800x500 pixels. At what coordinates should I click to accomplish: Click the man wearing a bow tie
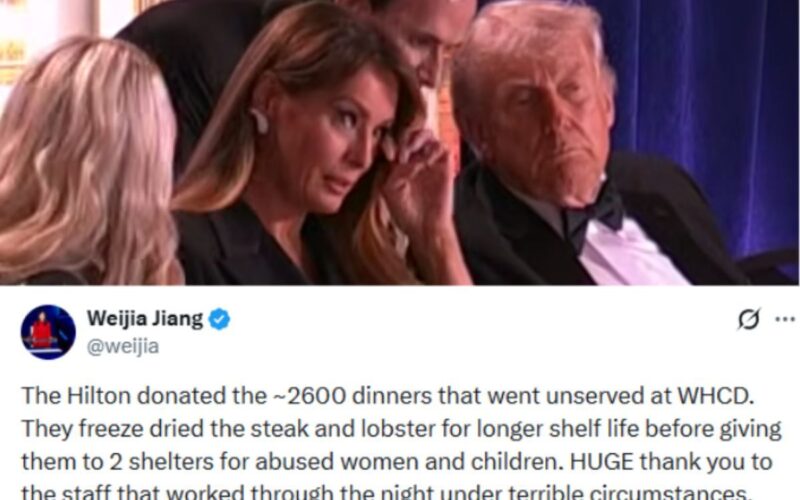point(571,153)
